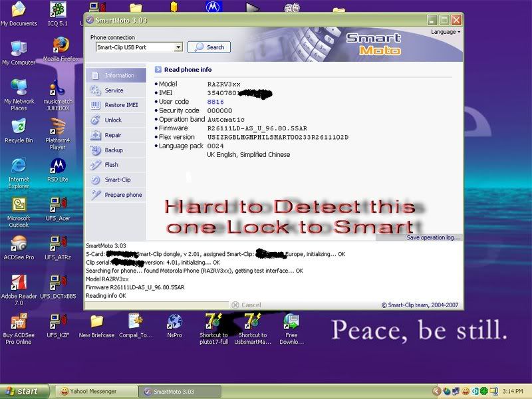Open the Repair section
The width and height of the screenshot is (532, 399).
[x=116, y=135]
